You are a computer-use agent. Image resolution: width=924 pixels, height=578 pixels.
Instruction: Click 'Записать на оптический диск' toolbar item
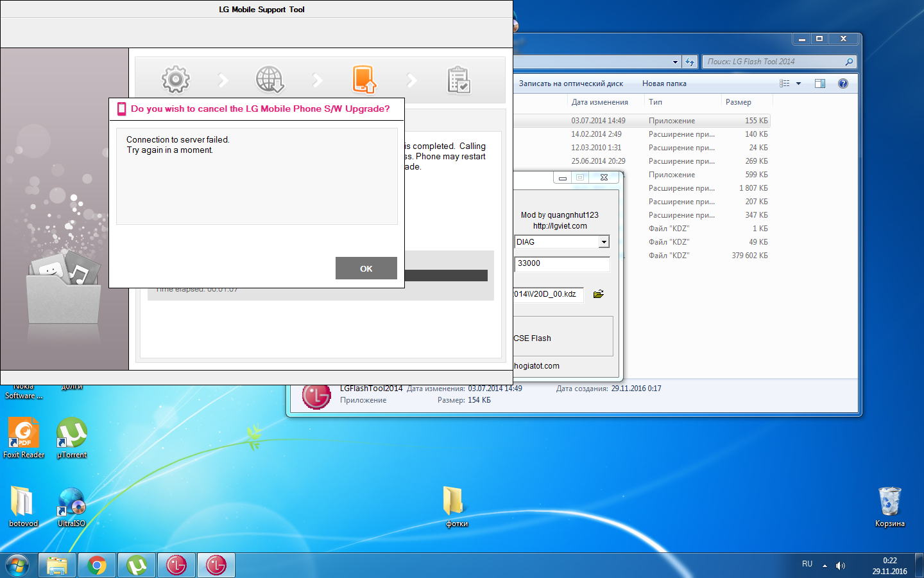pos(570,83)
